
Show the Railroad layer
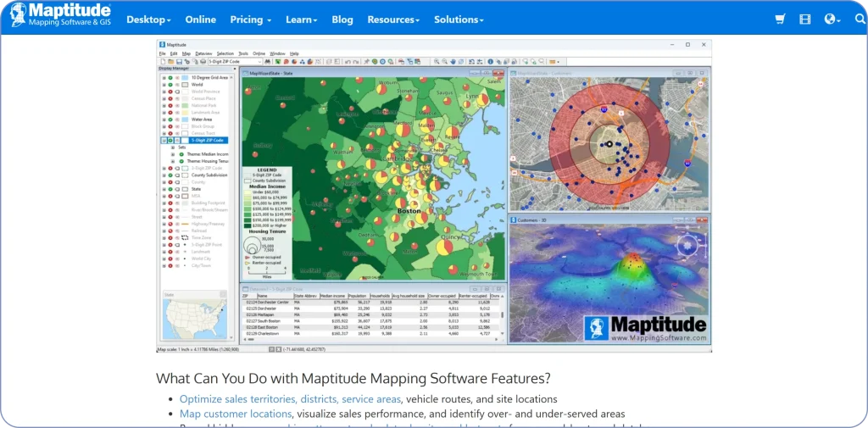[x=171, y=231]
